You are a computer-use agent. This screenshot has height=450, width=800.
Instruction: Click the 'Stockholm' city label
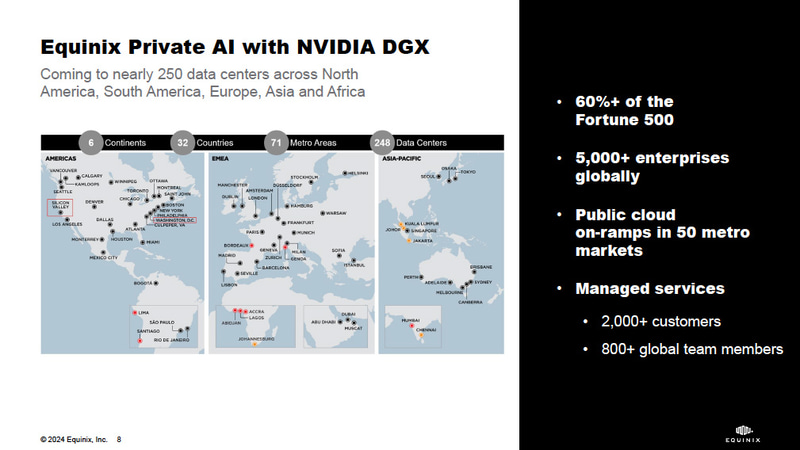pos(305,178)
